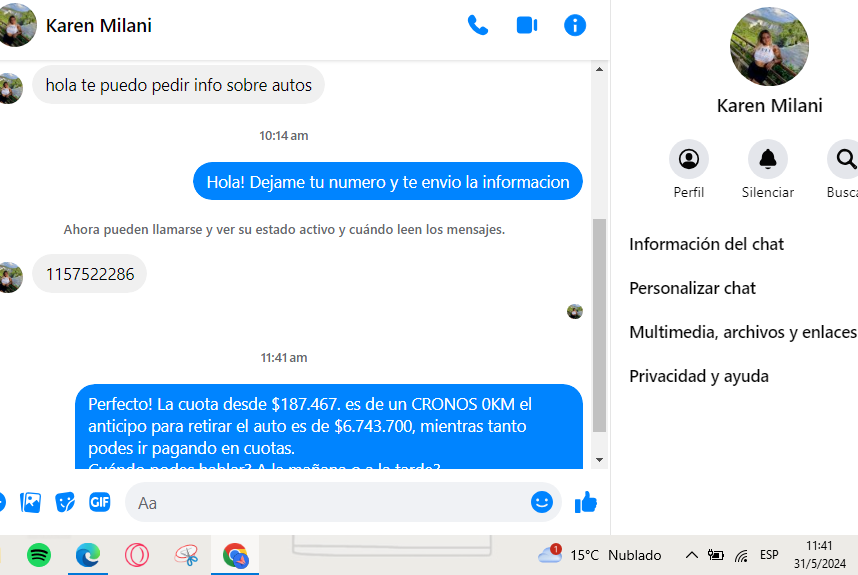The width and height of the screenshot is (858, 575).
Task: Select the message with number 1157522286
Action: [90, 274]
